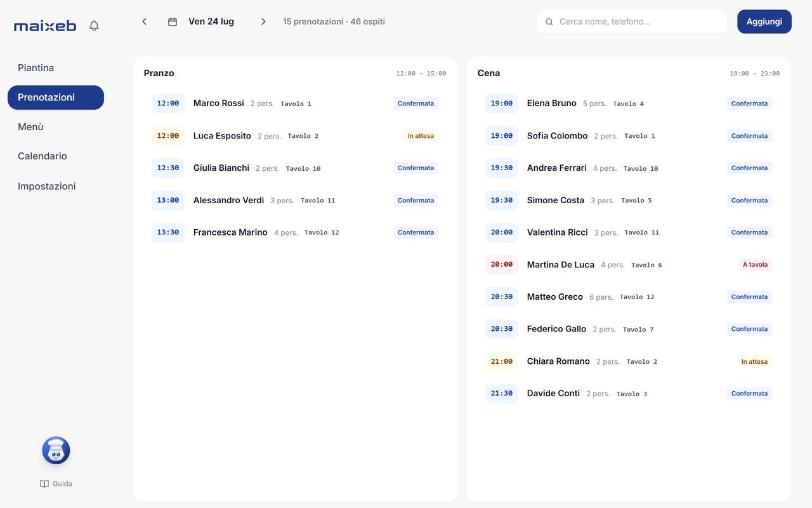Advance to next day with right chevron
The image size is (812, 508).
263,22
